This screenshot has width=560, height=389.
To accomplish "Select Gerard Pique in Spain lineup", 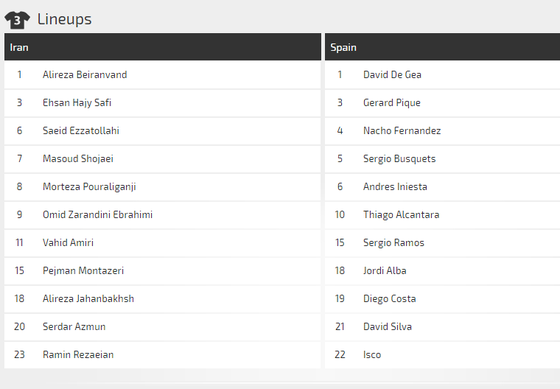I will (392, 103).
